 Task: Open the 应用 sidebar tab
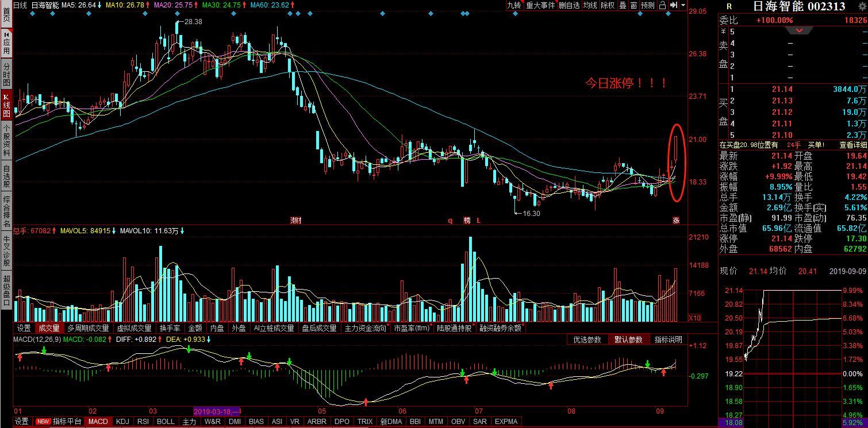click(x=6, y=44)
